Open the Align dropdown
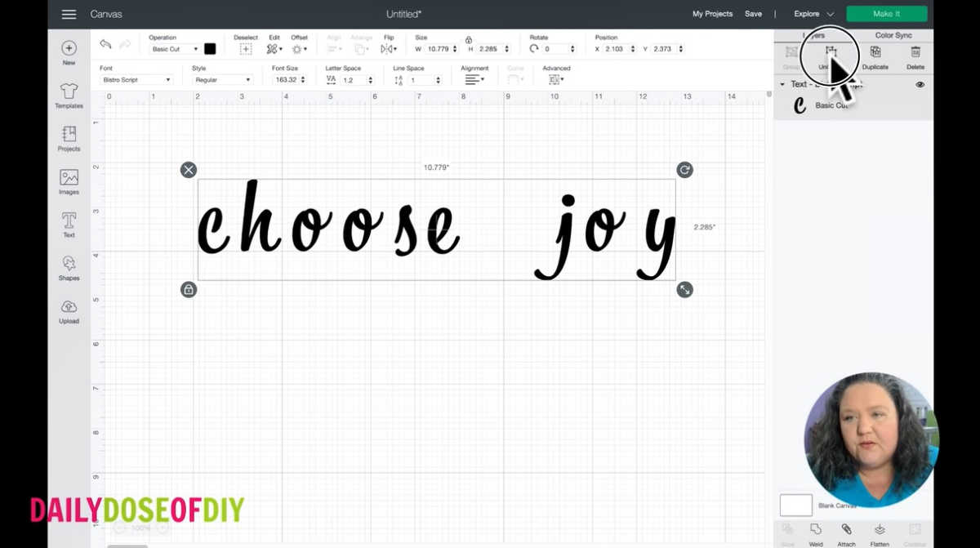Image resolution: width=980 pixels, height=548 pixels. pos(335,49)
